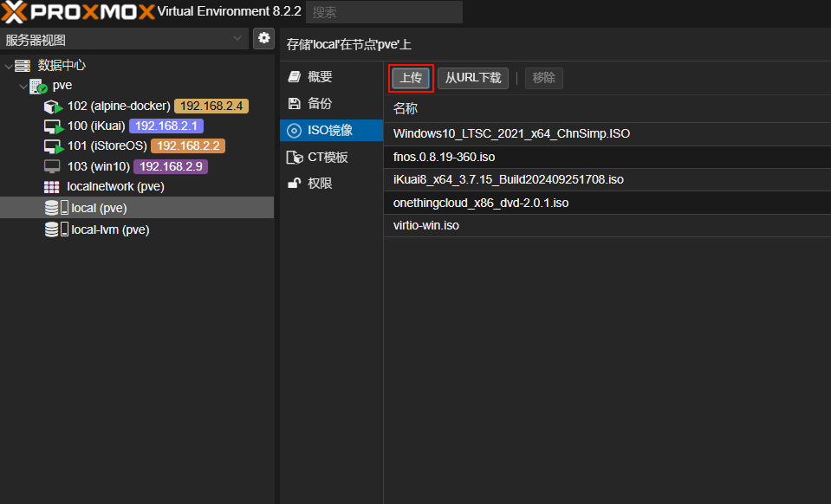This screenshot has width=831, height=504.
Task: Open the Summary (概要) tab
Action: [320, 77]
